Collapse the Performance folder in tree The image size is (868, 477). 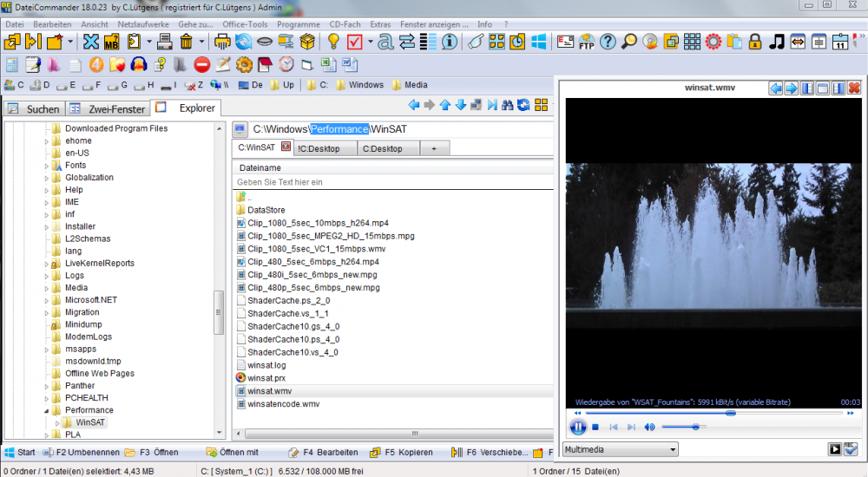point(46,410)
